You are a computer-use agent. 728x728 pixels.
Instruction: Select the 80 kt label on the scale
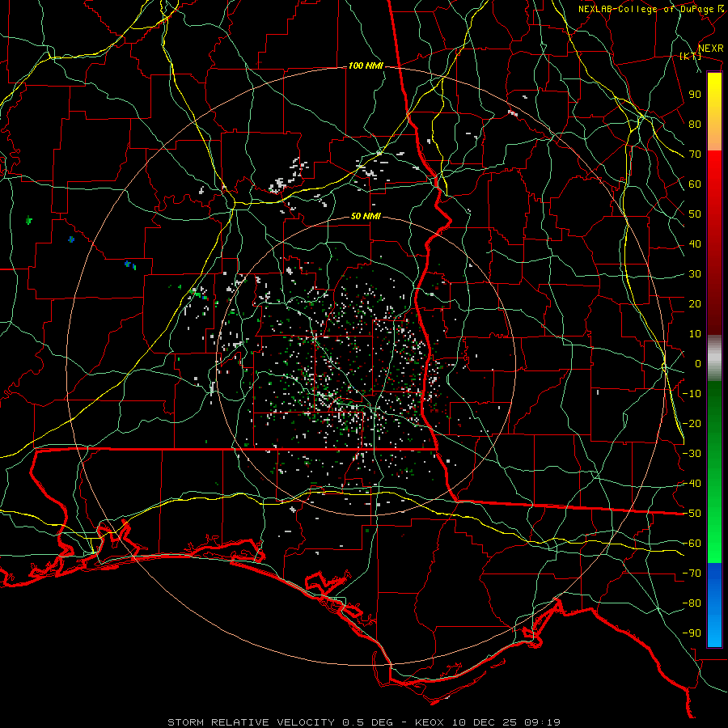(x=695, y=124)
